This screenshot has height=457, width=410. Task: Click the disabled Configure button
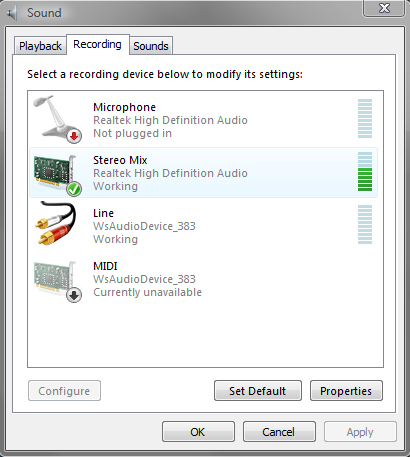coord(64,391)
